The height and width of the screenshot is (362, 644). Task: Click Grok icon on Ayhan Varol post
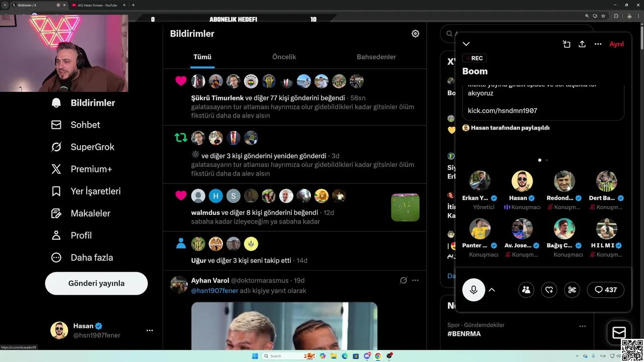pyautogui.click(x=403, y=281)
